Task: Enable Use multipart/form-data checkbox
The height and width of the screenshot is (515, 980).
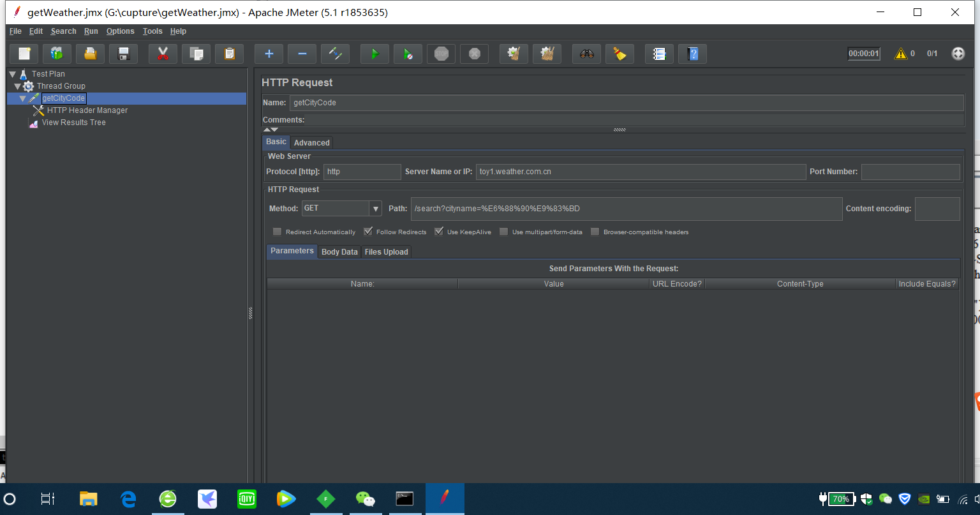Action: [504, 232]
